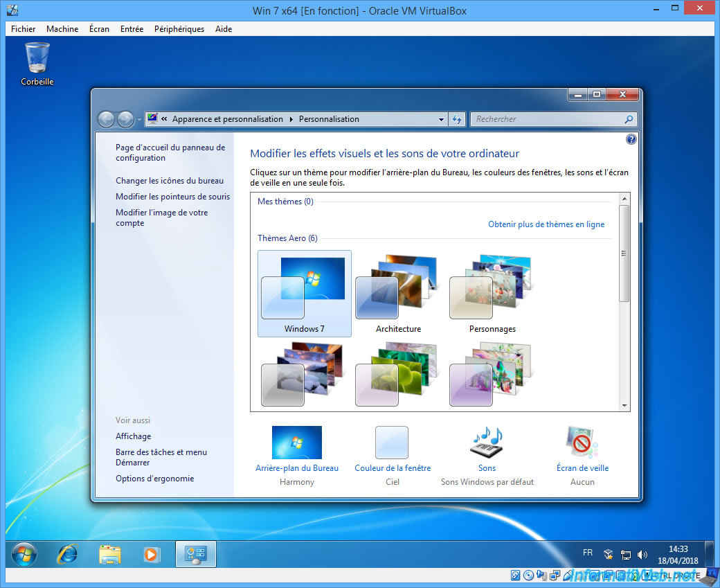
Task: Minimize the Personnalisation window
Action: pos(578,94)
